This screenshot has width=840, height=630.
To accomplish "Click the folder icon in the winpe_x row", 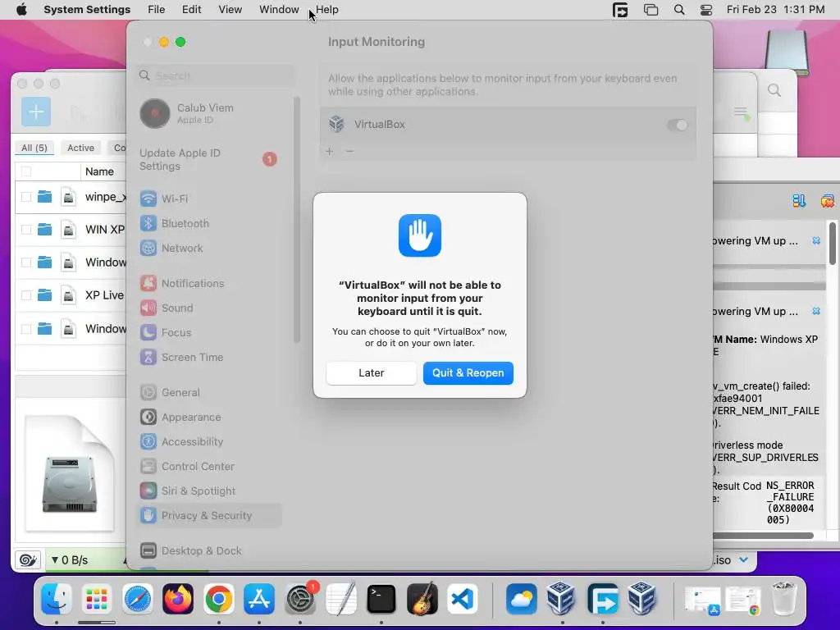I will (45, 197).
